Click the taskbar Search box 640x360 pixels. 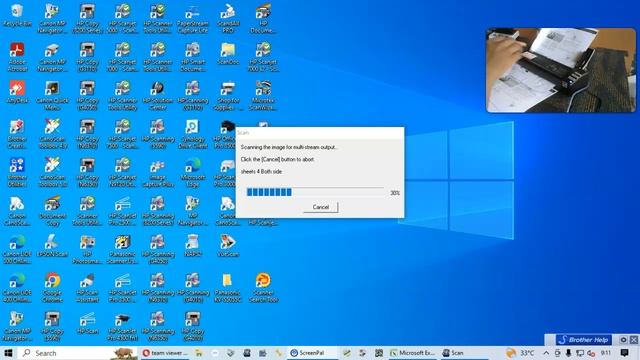pos(77,353)
